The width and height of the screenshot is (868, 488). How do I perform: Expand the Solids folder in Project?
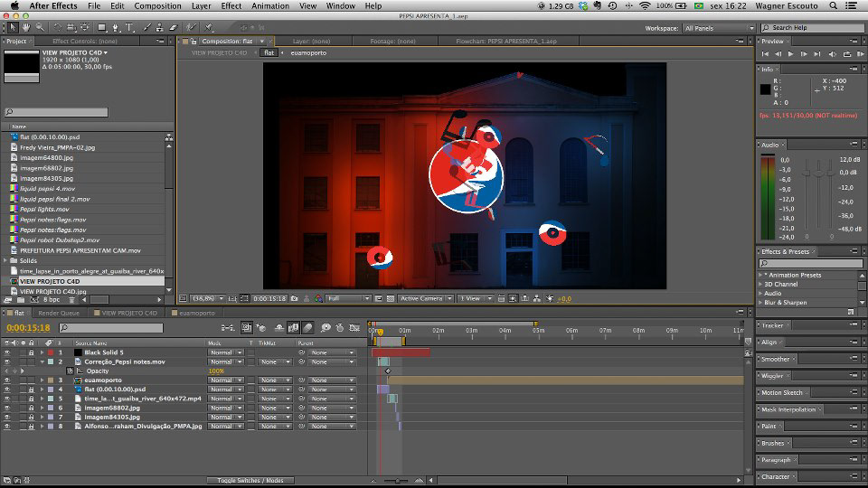5,260
